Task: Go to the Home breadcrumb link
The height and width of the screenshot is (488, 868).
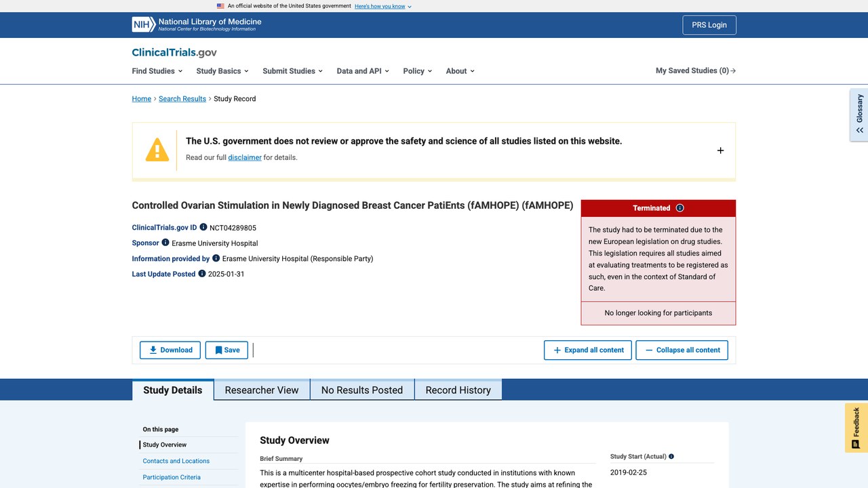Action: click(142, 99)
